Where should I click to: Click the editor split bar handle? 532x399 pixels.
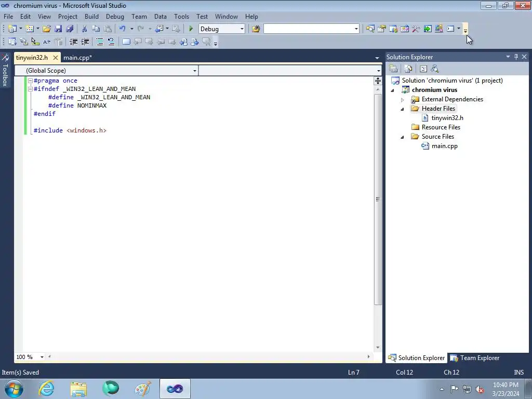[378, 81]
